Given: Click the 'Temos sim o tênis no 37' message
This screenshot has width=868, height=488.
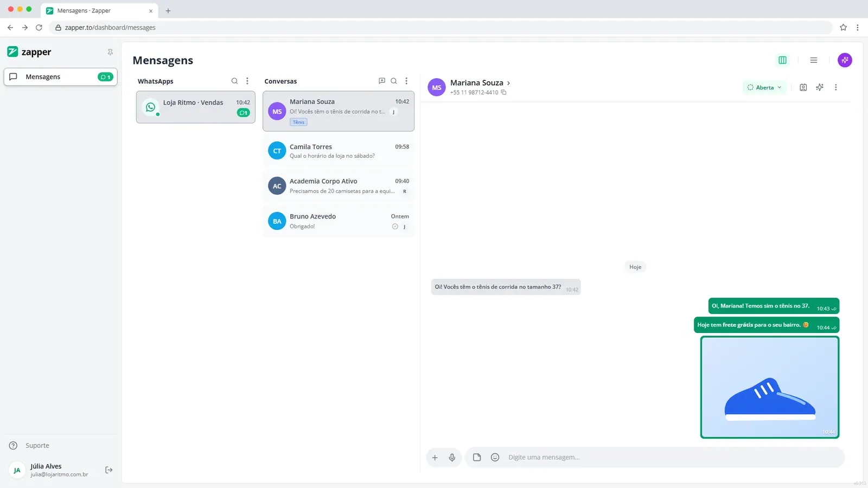Looking at the screenshot, I should coord(774,306).
